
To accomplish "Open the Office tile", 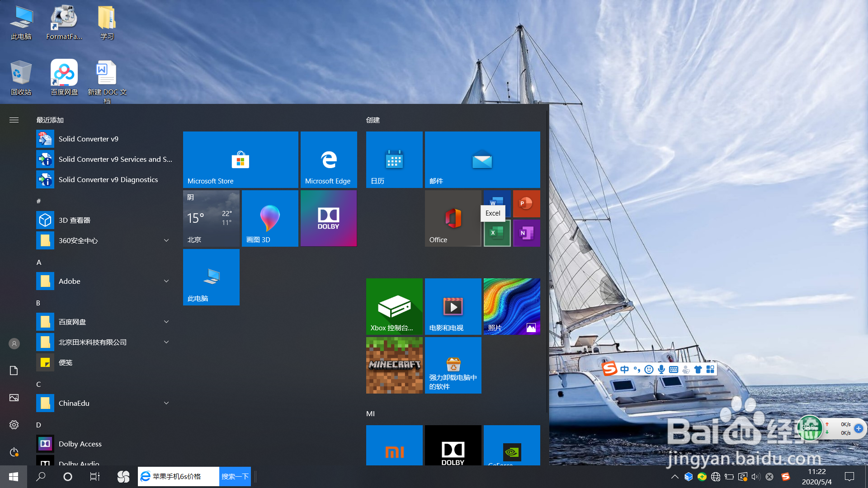I will tap(453, 218).
